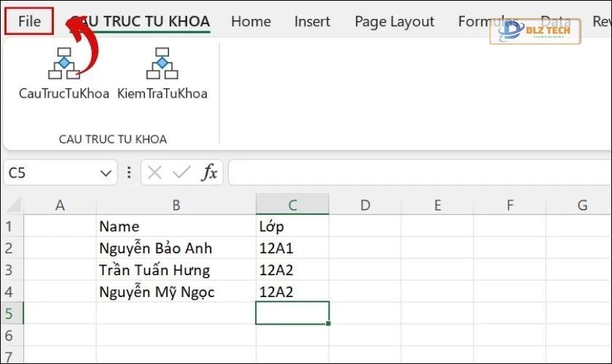The height and width of the screenshot is (364, 612).
Task: Select column C header
Action: (x=291, y=206)
